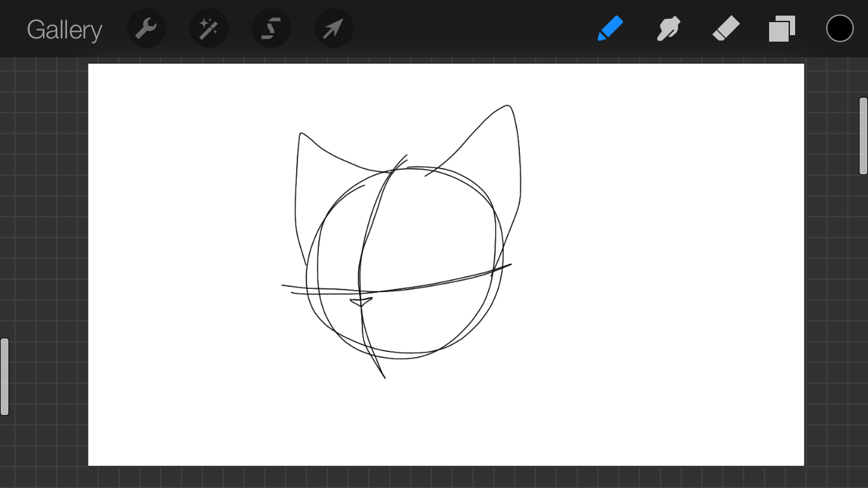Activate the Selection tool

(271, 29)
